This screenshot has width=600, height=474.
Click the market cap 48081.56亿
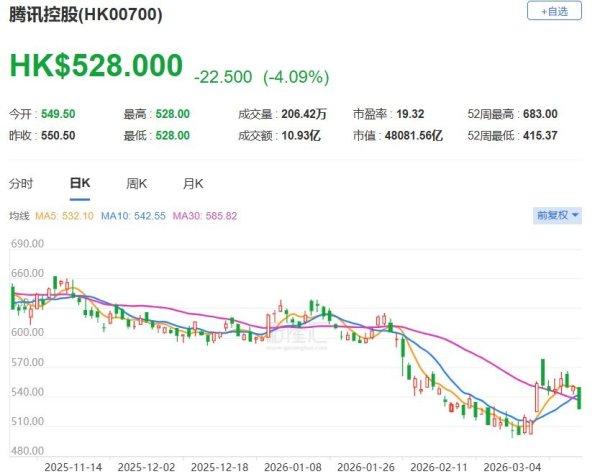coord(414,135)
